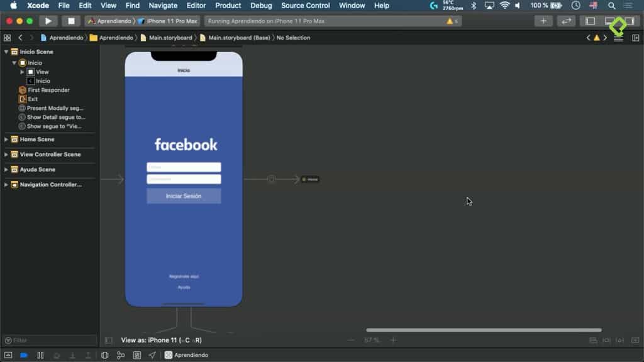Run the app with the Play button
644x362 pixels.
pos(48,21)
